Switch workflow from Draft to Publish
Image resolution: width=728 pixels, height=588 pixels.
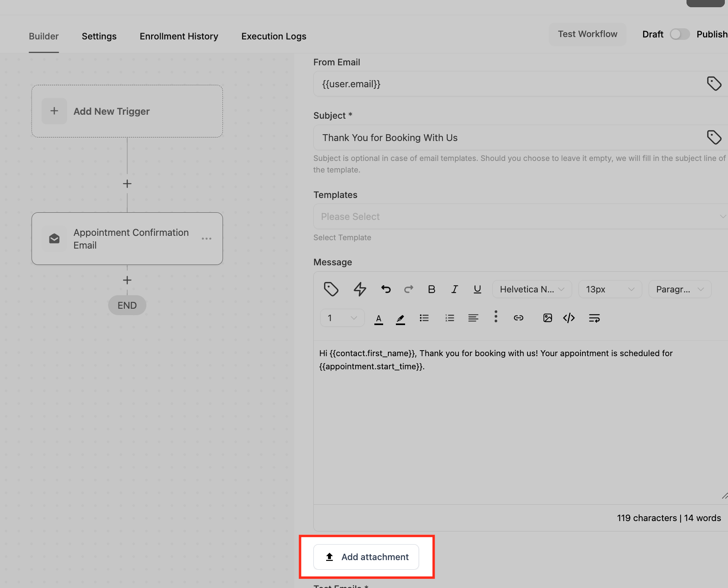[x=679, y=34]
